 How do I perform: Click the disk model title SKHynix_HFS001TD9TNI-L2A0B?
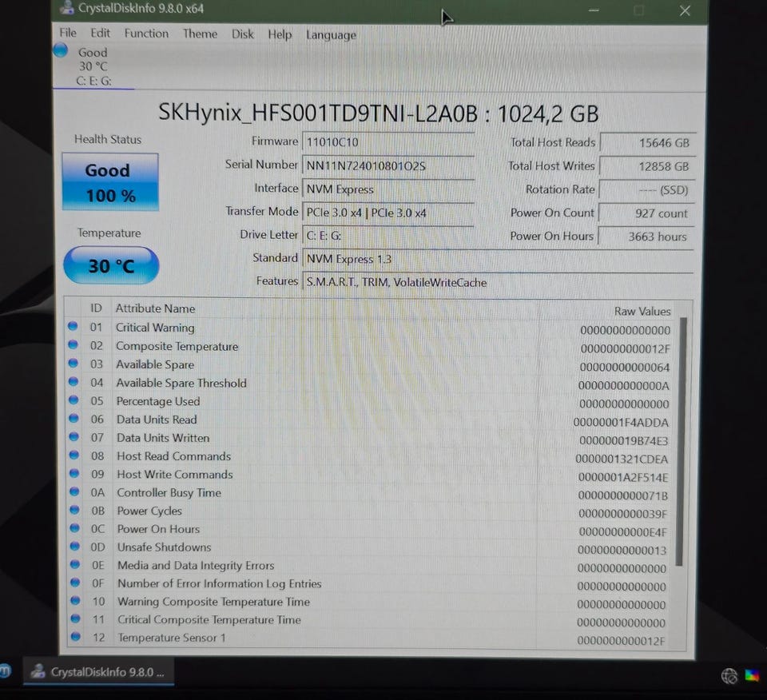point(318,113)
